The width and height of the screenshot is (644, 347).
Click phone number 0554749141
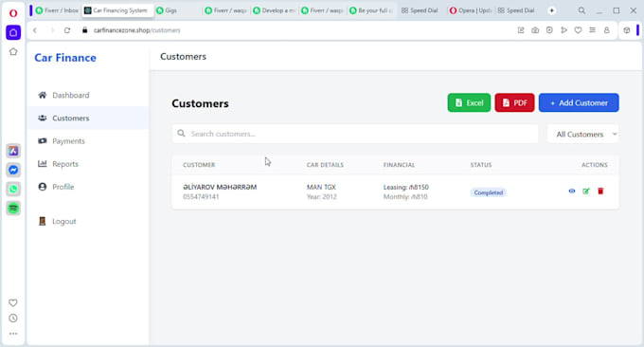pos(201,197)
